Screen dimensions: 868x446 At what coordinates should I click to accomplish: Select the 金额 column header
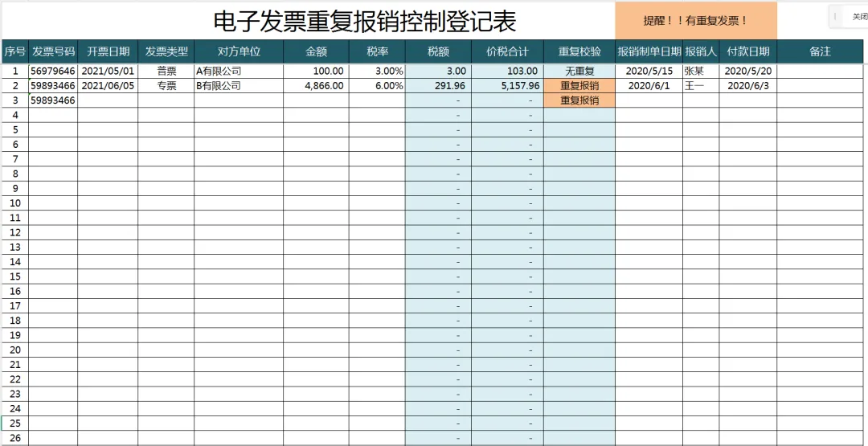click(x=316, y=52)
